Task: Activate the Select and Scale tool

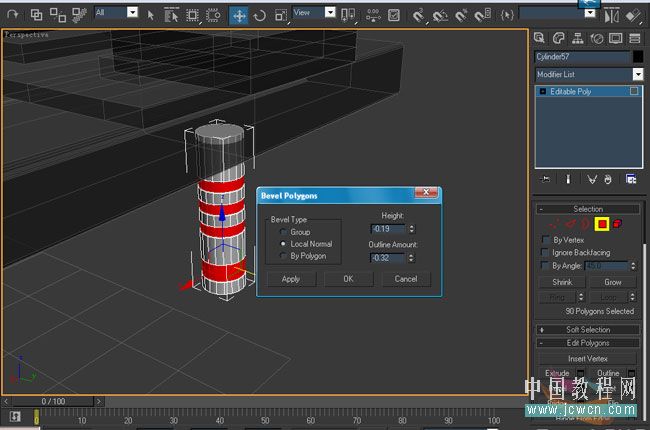Action: coord(281,16)
